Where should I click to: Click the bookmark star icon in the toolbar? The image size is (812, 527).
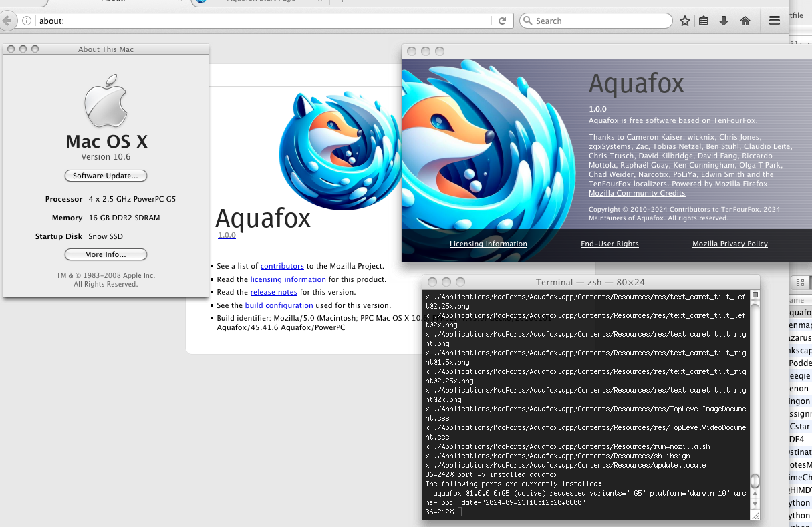[x=684, y=21]
